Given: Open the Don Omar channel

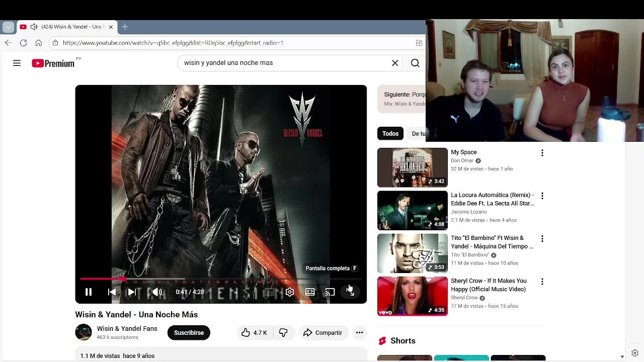Looking at the screenshot, I should [x=462, y=161].
